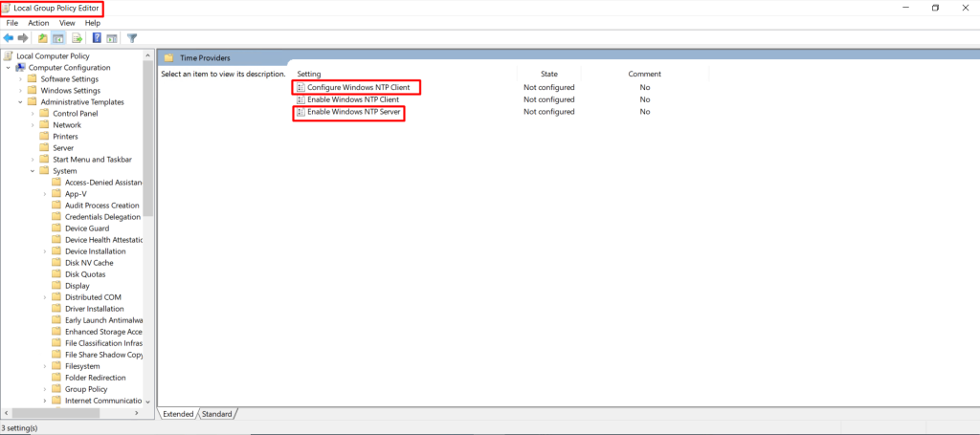Click the Export List toolbar icon

[x=77, y=38]
